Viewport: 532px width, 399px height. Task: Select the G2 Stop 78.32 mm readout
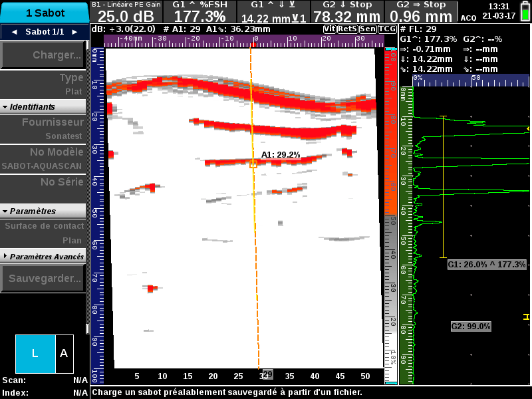tap(347, 12)
